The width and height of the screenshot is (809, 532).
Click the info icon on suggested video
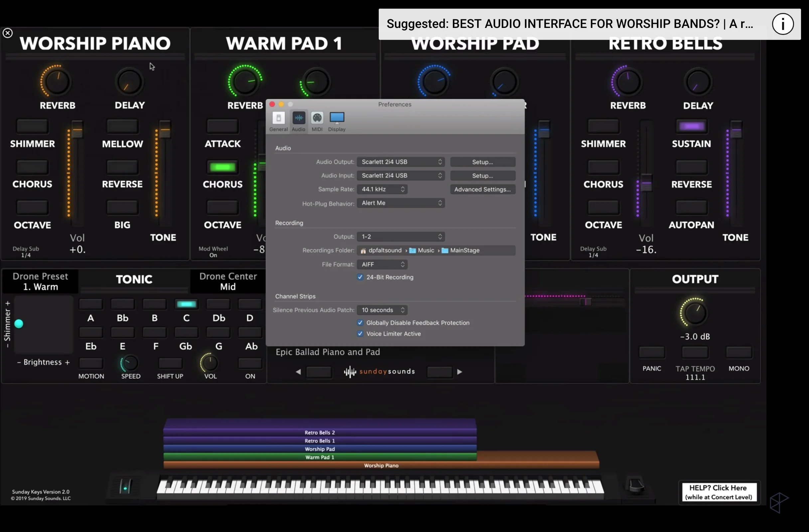click(782, 24)
